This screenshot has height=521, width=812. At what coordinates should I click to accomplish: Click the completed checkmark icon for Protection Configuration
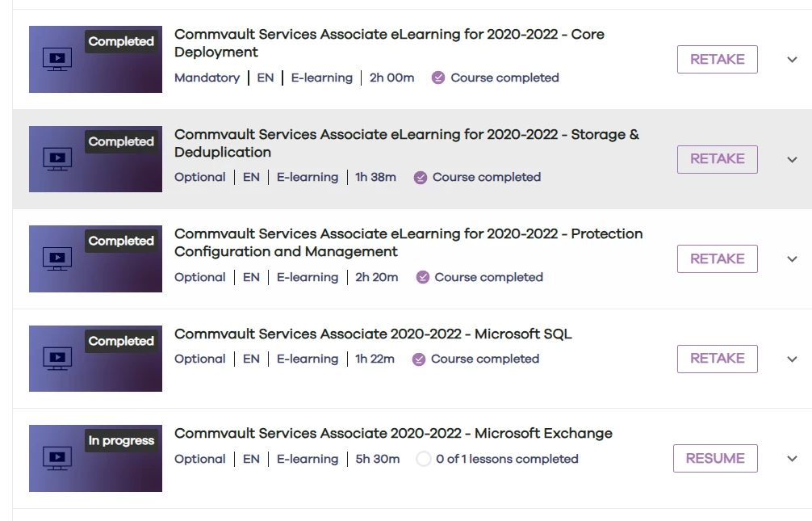[x=422, y=278]
